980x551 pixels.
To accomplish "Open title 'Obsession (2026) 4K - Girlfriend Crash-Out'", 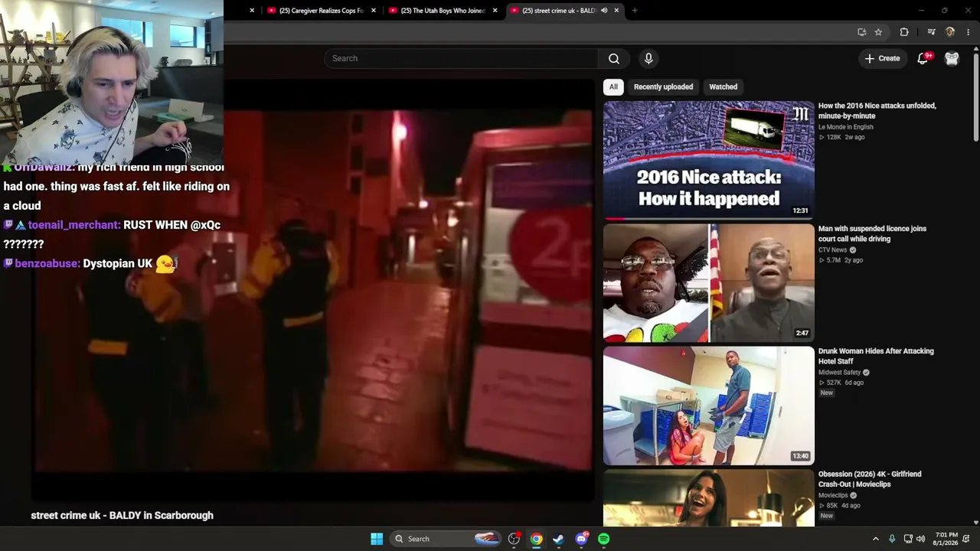I will coord(870,479).
